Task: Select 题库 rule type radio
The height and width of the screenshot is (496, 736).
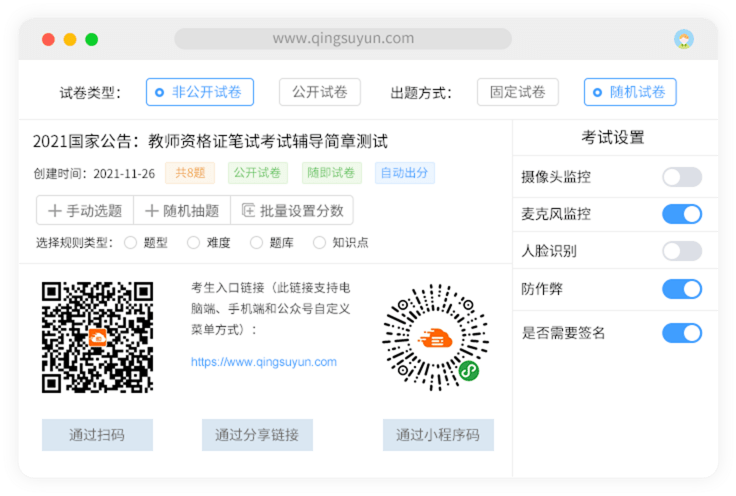Action: [256, 243]
